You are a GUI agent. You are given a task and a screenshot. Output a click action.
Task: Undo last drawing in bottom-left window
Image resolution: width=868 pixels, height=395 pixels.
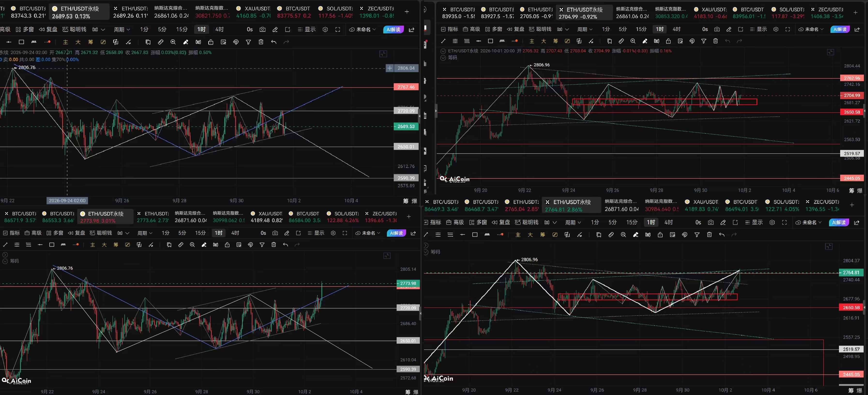[x=286, y=245]
